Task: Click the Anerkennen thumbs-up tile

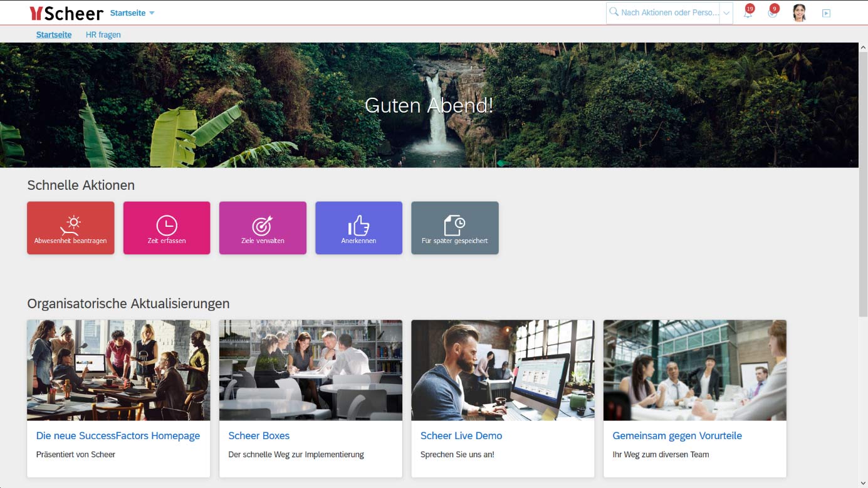Action: pyautogui.click(x=358, y=228)
